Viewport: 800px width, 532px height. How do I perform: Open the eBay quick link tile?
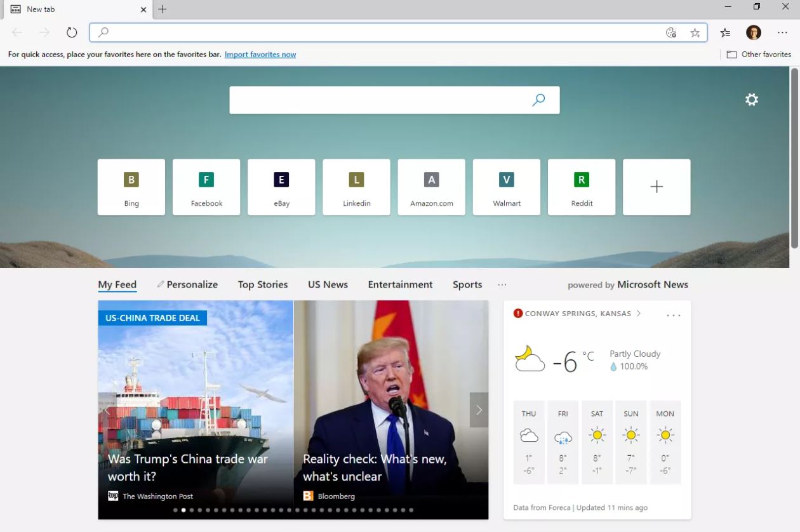coord(281,187)
